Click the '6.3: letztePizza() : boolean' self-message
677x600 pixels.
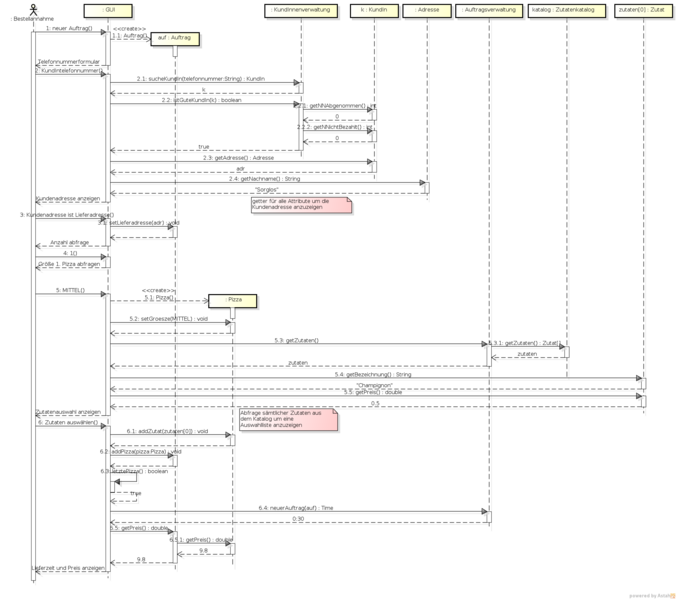(x=134, y=471)
